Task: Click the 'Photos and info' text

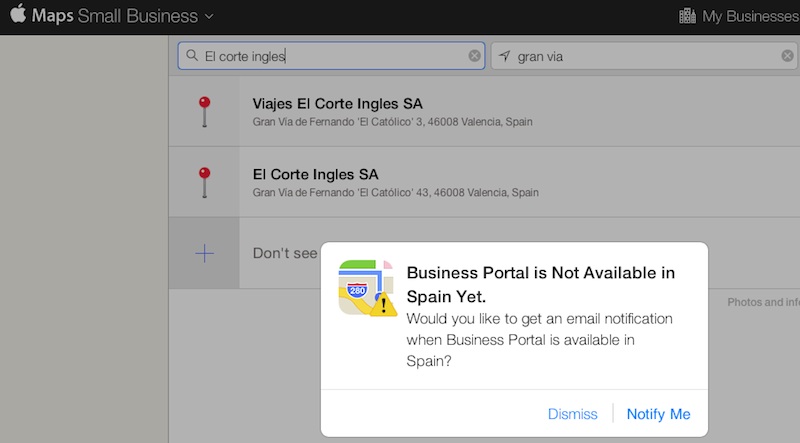Action: click(x=763, y=302)
